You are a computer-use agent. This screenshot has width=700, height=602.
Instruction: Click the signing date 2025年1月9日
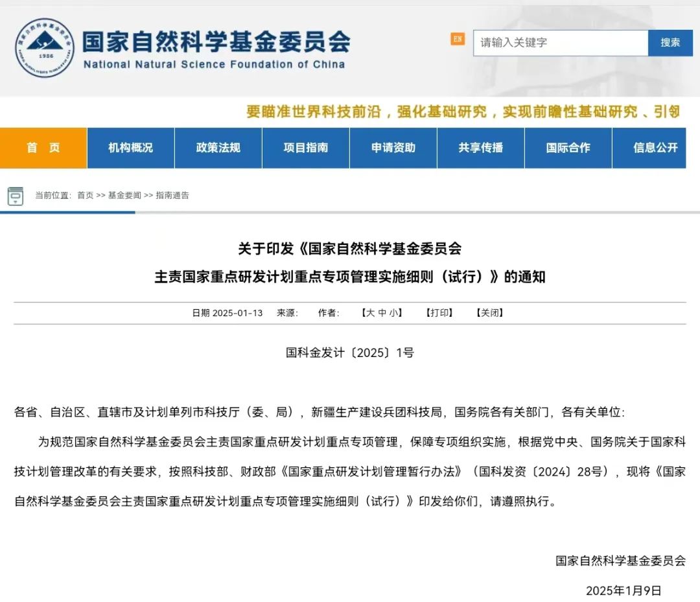(x=624, y=591)
